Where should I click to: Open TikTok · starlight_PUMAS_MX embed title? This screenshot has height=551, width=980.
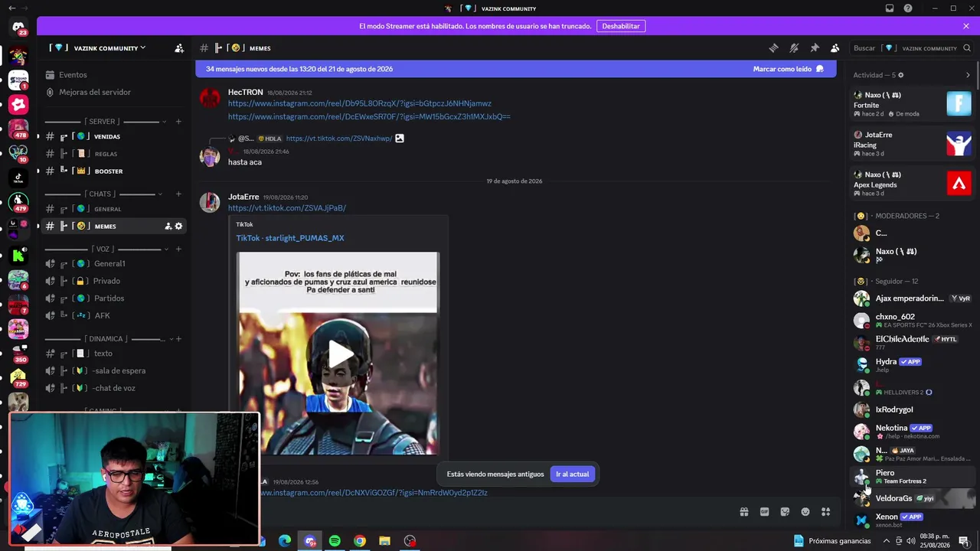click(290, 238)
